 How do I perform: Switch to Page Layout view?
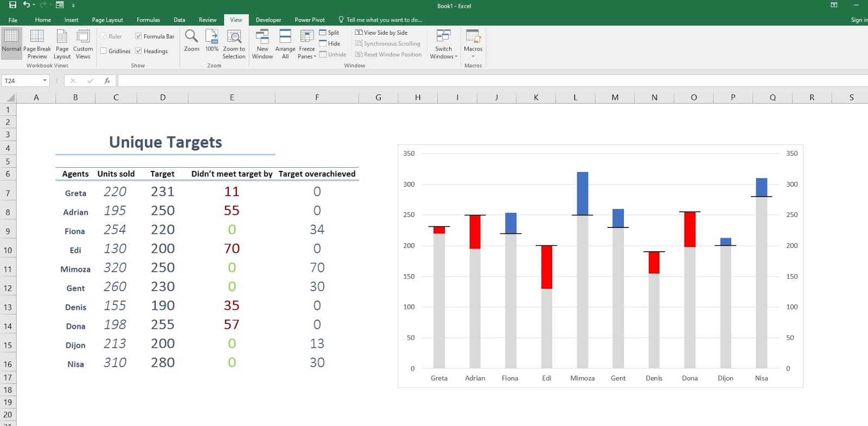[62, 43]
